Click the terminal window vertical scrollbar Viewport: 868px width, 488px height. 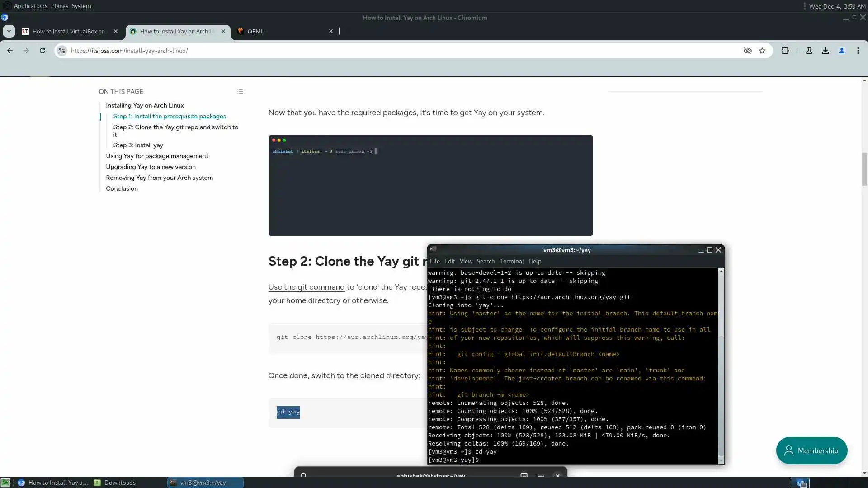[721, 361]
